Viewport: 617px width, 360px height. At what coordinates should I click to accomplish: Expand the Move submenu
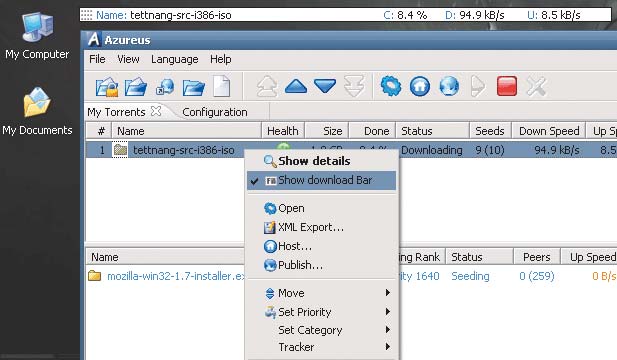click(321, 293)
